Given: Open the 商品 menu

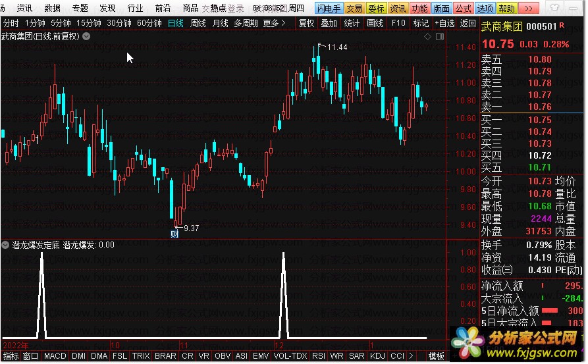Looking at the screenshot, I should tap(190, 8).
